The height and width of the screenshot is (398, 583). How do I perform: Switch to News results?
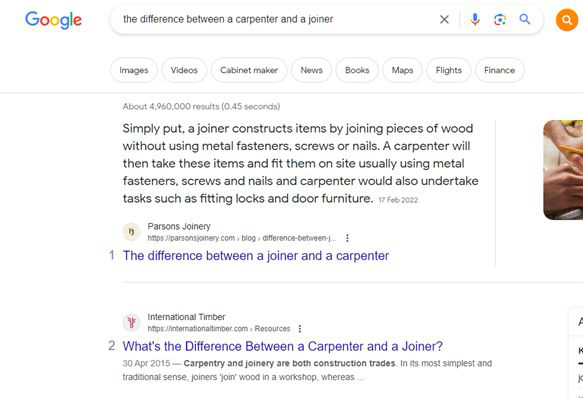pyautogui.click(x=311, y=70)
